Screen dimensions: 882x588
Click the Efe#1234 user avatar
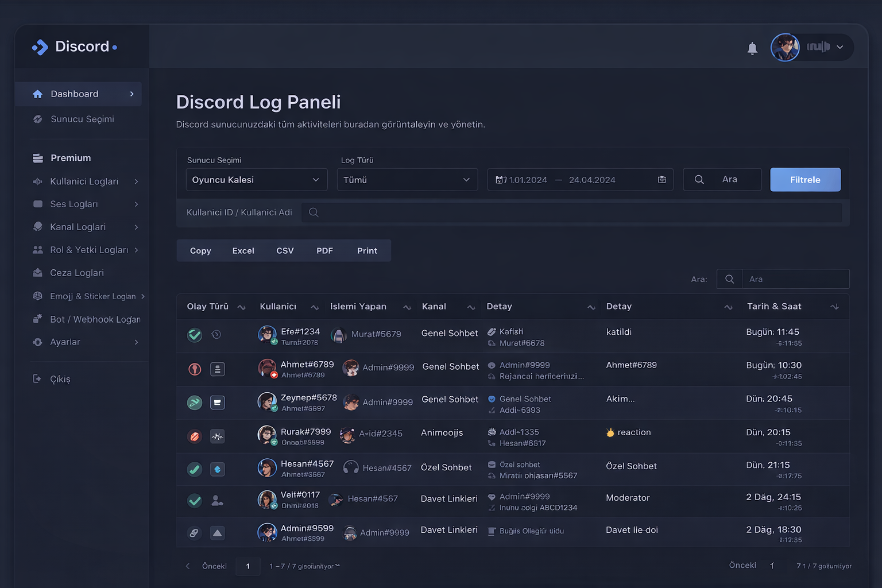point(267,334)
